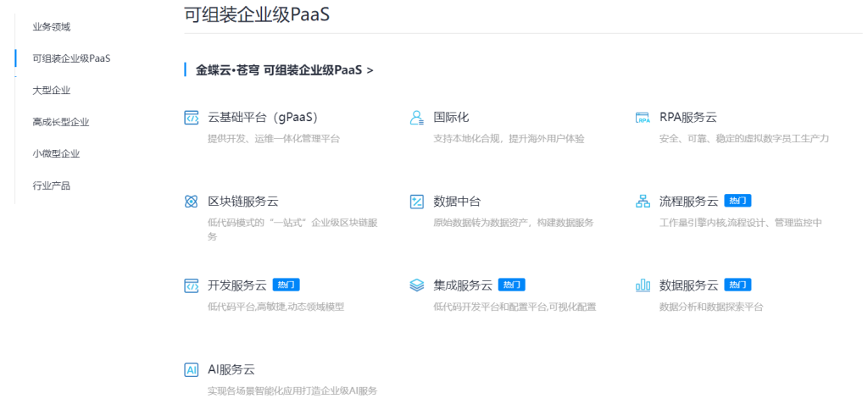Open 云基础平台 (gPaaS) product title
The width and height of the screenshot is (868, 404).
click(x=263, y=118)
